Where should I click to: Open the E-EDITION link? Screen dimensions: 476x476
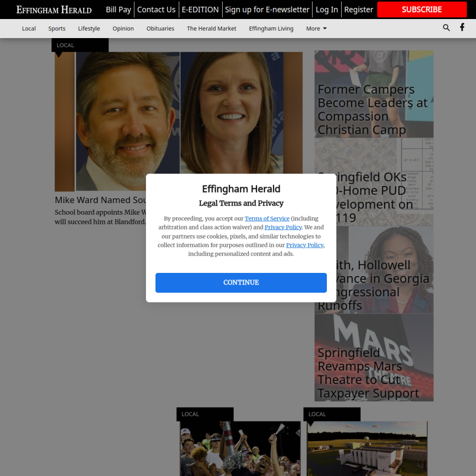[200, 10]
